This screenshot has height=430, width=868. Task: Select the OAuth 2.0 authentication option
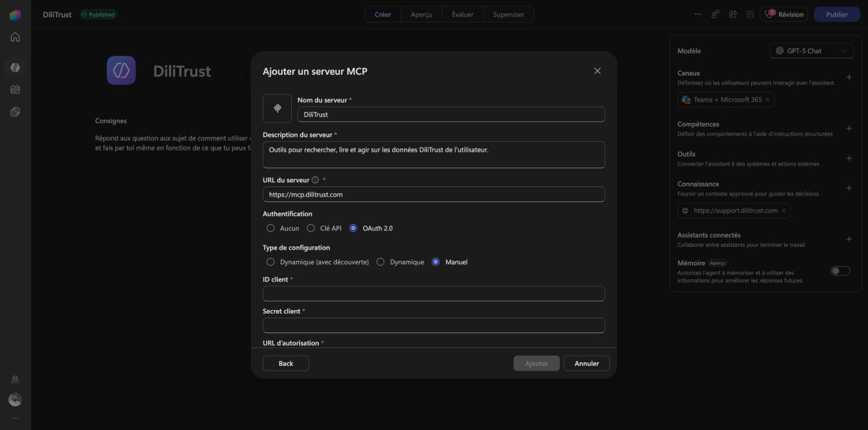coord(353,228)
